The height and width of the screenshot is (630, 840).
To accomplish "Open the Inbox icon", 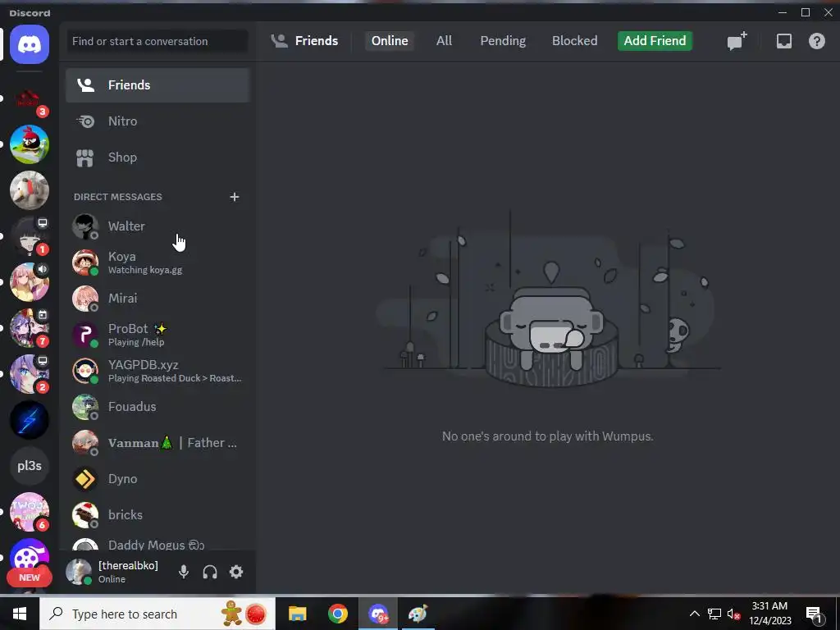I will click(x=783, y=41).
